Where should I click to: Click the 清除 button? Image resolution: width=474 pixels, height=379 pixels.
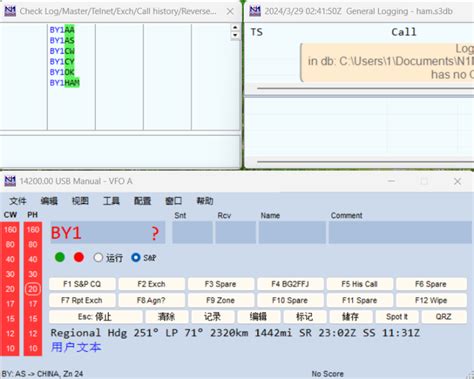pos(166,317)
